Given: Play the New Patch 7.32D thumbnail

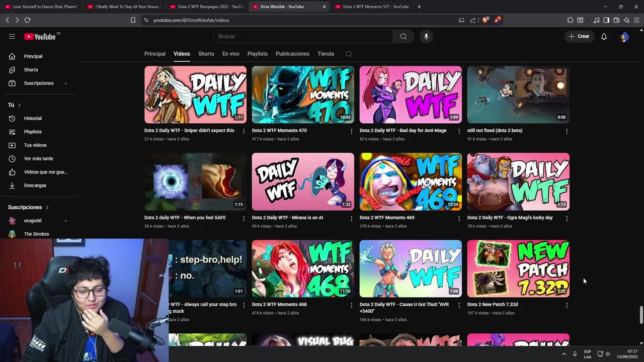Looking at the screenshot, I should 518,268.
